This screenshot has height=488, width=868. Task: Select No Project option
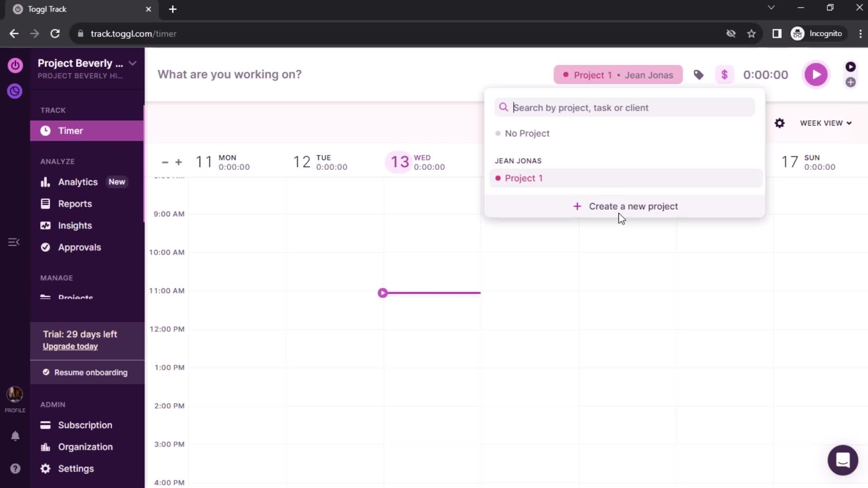(x=527, y=133)
